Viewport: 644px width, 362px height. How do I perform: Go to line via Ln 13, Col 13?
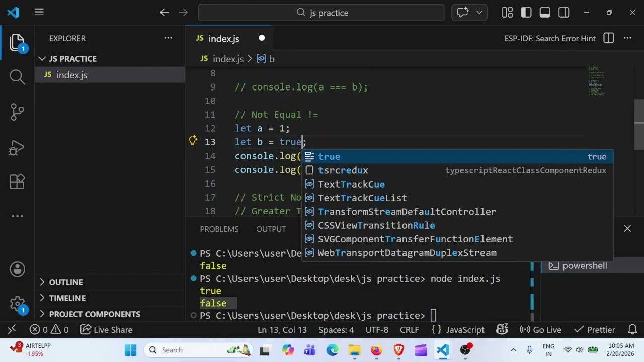tap(282, 330)
